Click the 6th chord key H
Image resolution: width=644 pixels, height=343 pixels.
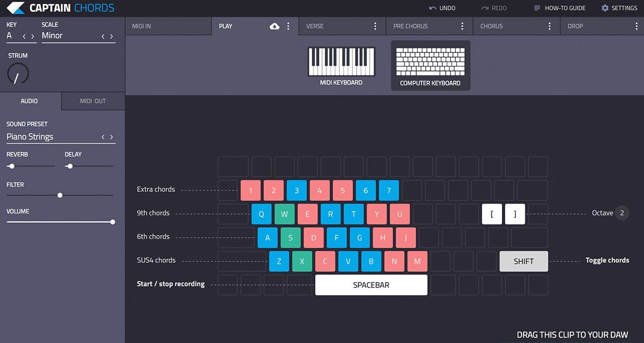[x=382, y=238]
